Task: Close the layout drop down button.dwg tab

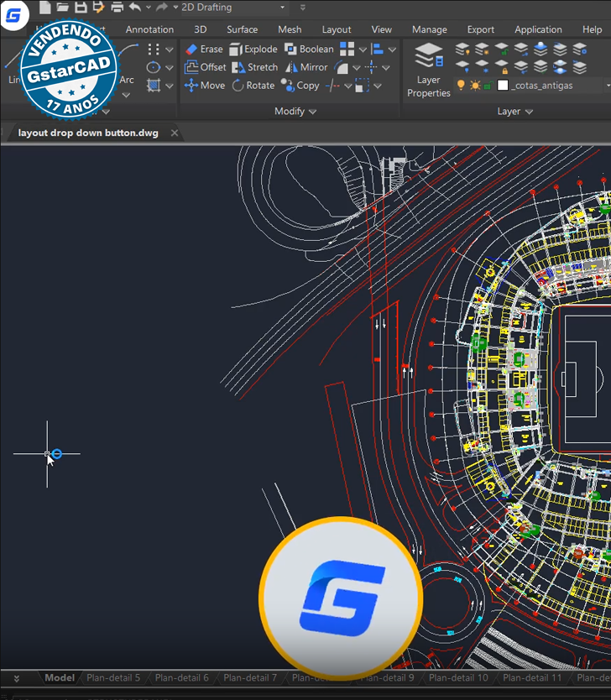Action: click(175, 133)
